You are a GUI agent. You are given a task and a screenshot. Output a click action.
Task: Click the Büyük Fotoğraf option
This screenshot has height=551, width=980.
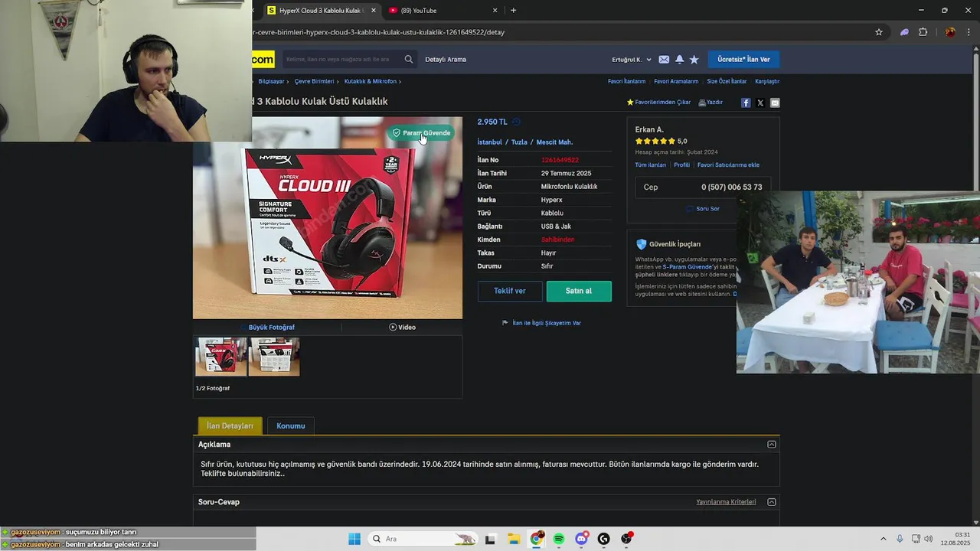[267, 327]
